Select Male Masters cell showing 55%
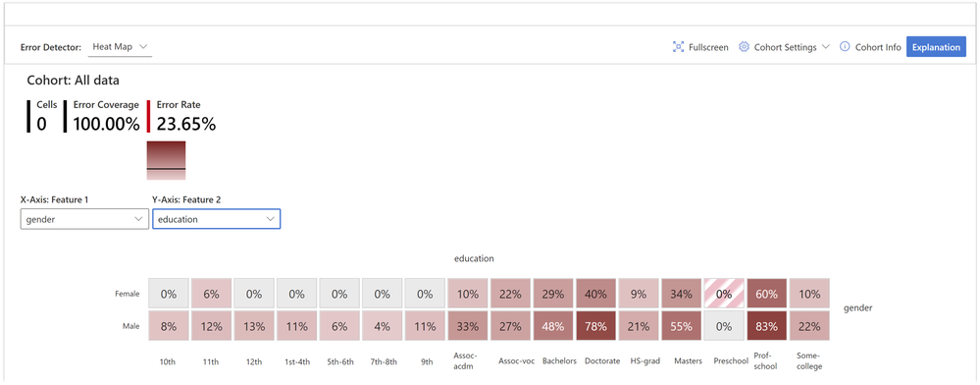Image resolution: width=980 pixels, height=385 pixels. 681,325
